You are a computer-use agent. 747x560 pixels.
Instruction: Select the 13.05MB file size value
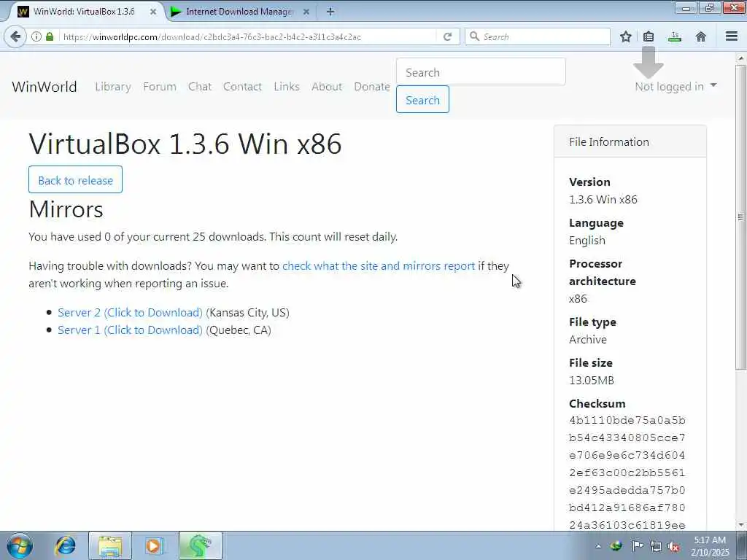click(591, 380)
